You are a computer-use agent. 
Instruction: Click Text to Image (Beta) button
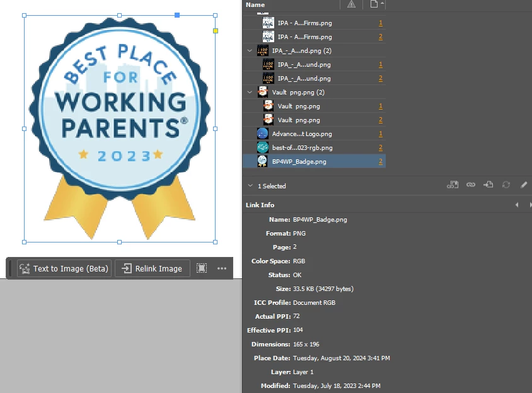(64, 268)
